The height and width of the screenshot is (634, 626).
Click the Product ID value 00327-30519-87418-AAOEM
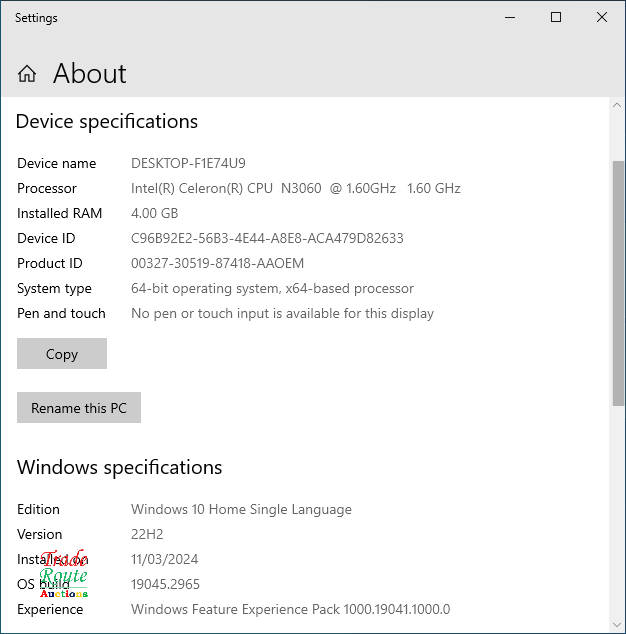[217, 263]
